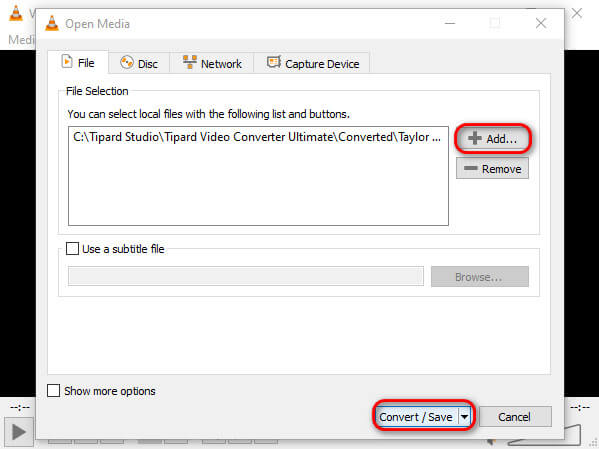Viewport: 599px width, 449px height.
Task: Cancel the Open Media dialog
Action: coord(515,417)
